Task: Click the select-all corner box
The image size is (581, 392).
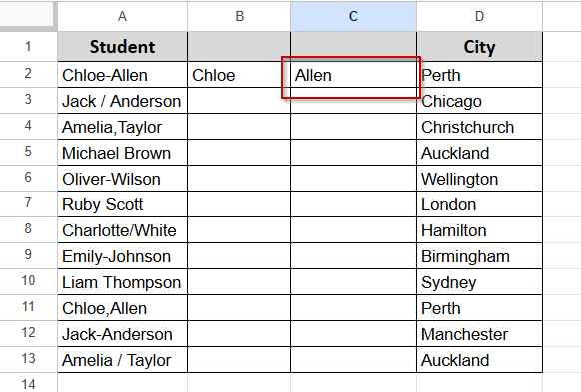Action: click(x=28, y=15)
